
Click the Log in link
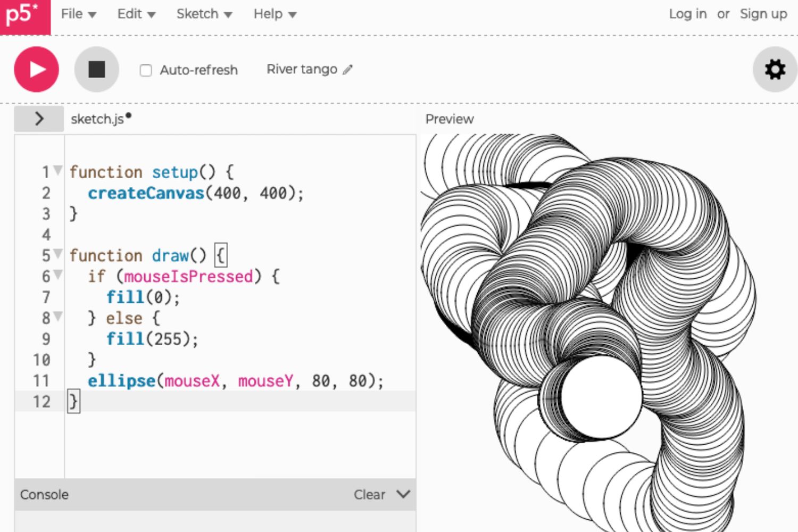pyautogui.click(x=687, y=14)
